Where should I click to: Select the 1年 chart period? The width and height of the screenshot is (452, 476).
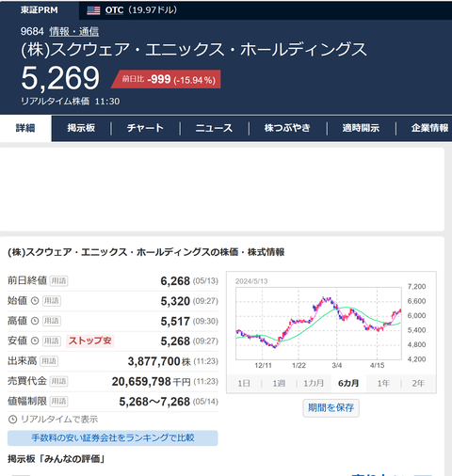[x=383, y=383]
